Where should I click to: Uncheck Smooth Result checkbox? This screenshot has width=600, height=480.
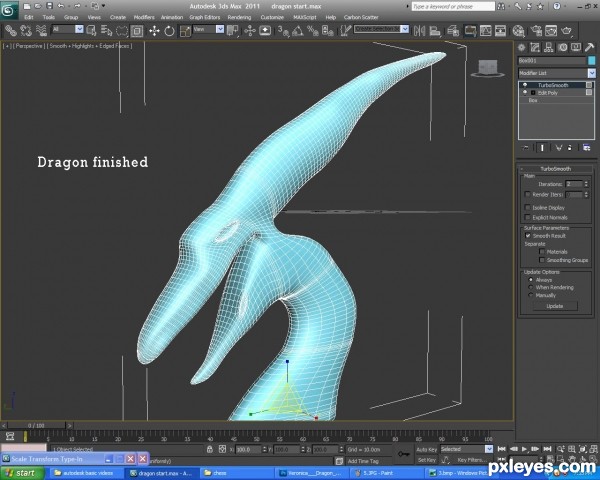point(528,236)
